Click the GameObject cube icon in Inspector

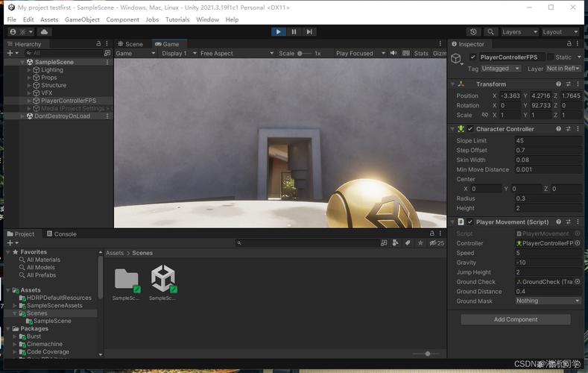tap(456, 58)
